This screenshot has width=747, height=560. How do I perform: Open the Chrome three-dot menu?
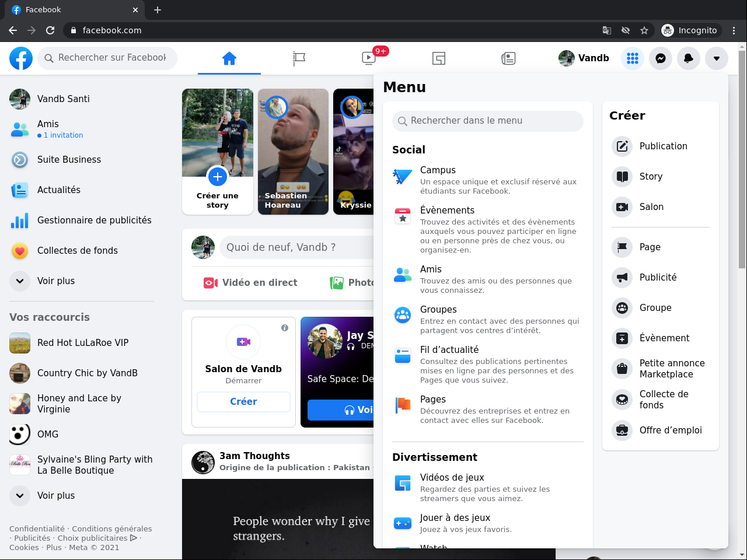tap(734, 30)
